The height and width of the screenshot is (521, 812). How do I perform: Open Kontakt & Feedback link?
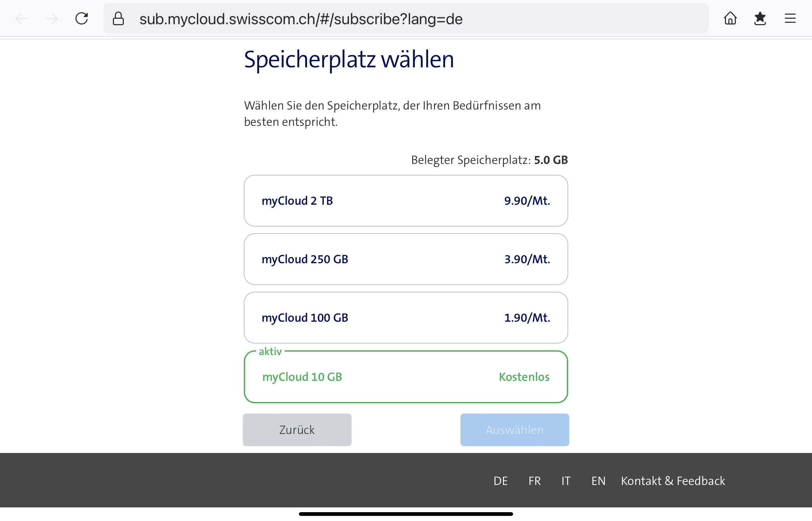673,481
